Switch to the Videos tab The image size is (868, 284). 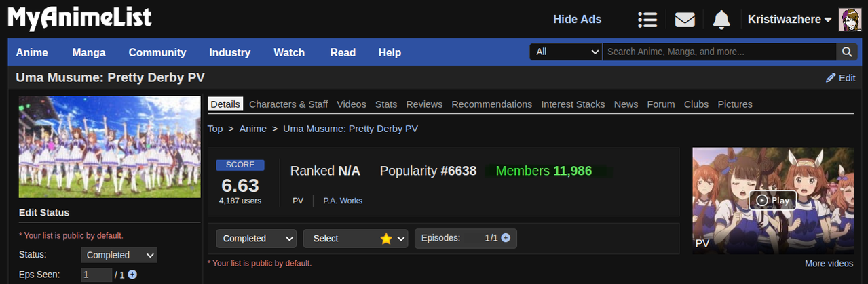[x=352, y=104]
